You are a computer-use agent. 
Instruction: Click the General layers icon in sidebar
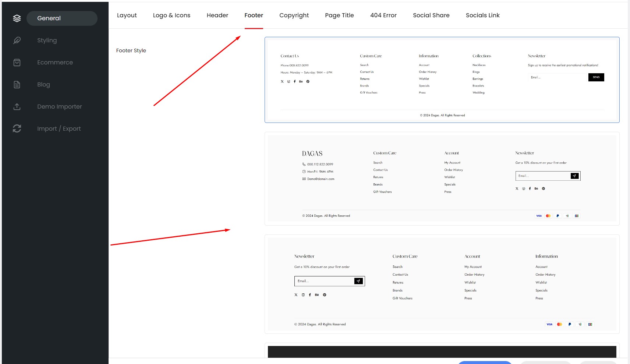click(17, 18)
